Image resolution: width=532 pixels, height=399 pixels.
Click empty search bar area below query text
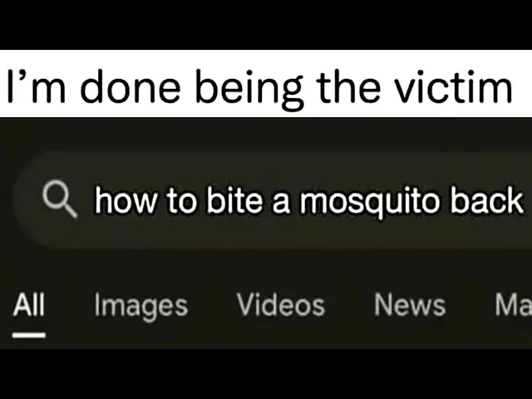tap(272, 234)
